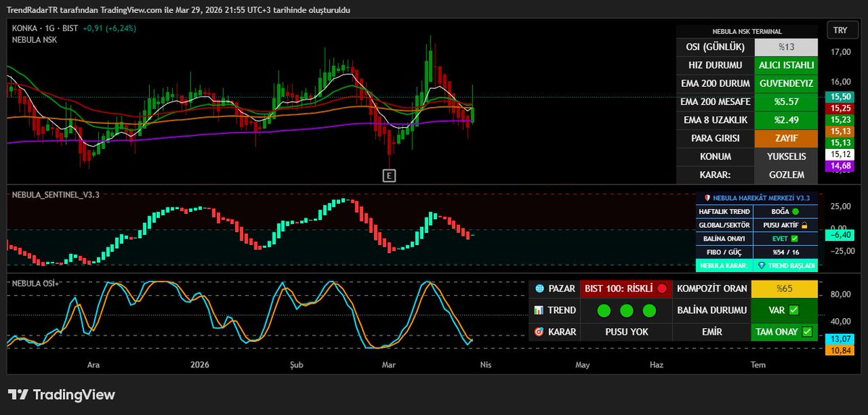Image resolution: width=868 pixels, height=415 pixels.
Task: Click the NEBULA KARAR: label cell
Action: tap(723, 265)
